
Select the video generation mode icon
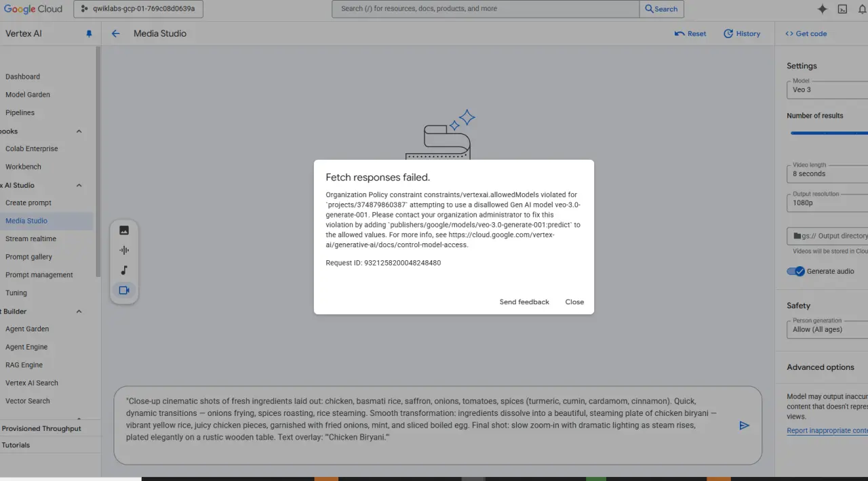pos(124,290)
